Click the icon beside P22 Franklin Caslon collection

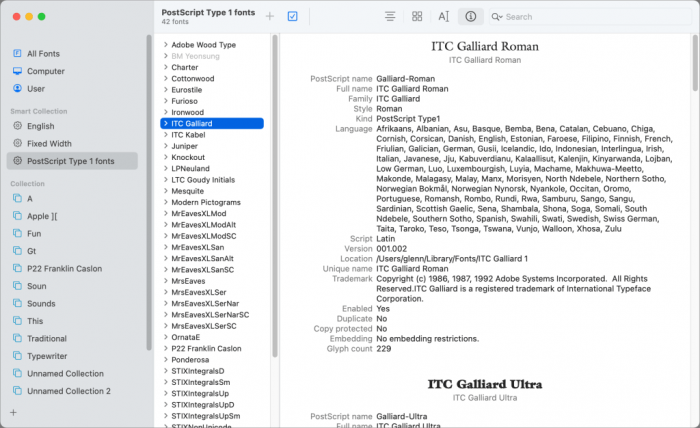[17, 268]
